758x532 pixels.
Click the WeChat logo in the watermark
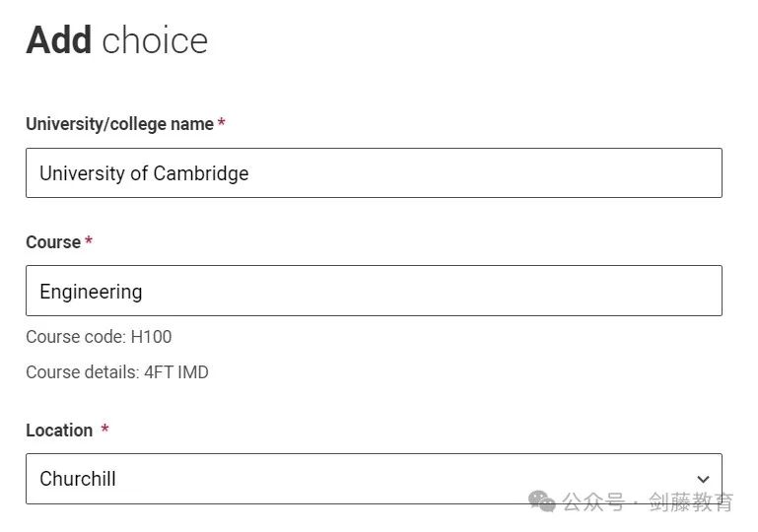(x=541, y=501)
